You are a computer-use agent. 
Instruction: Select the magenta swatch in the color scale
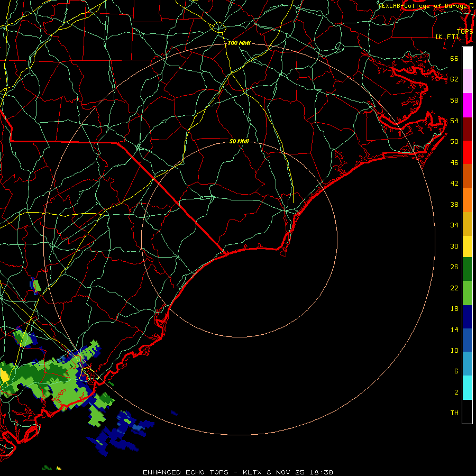(x=467, y=105)
